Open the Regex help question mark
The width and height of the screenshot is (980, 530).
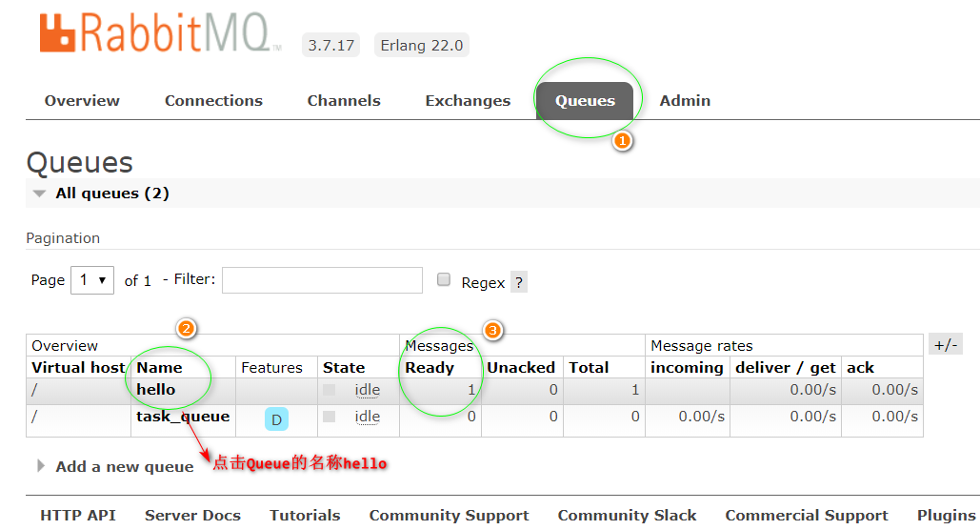tap(519, 282)
